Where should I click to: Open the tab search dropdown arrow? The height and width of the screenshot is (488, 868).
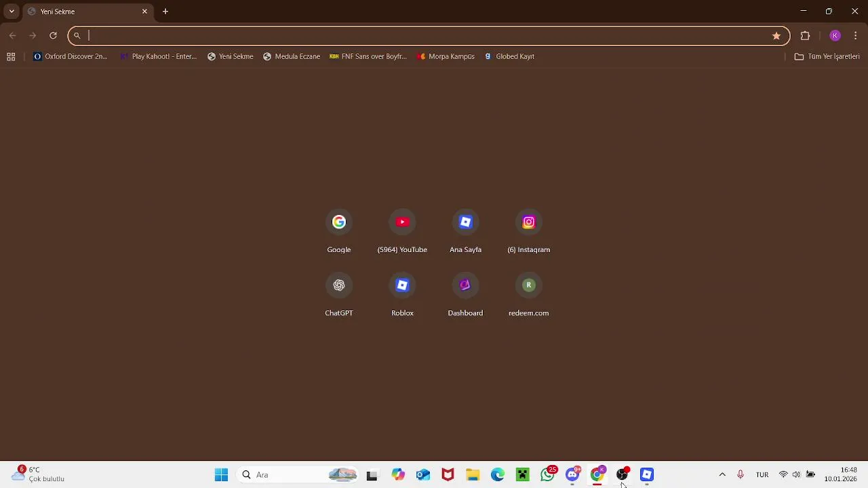tap(12, 12)
